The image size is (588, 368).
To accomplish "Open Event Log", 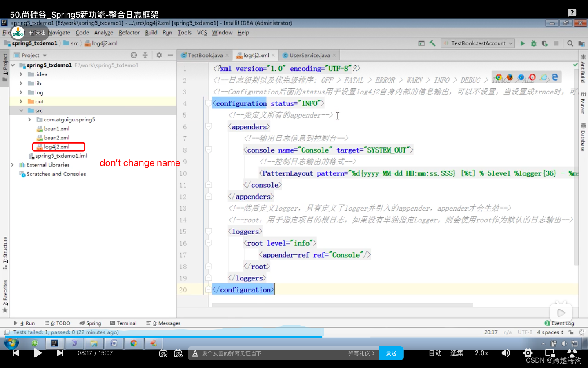I will pyautogui.click(x=559, y=323).
